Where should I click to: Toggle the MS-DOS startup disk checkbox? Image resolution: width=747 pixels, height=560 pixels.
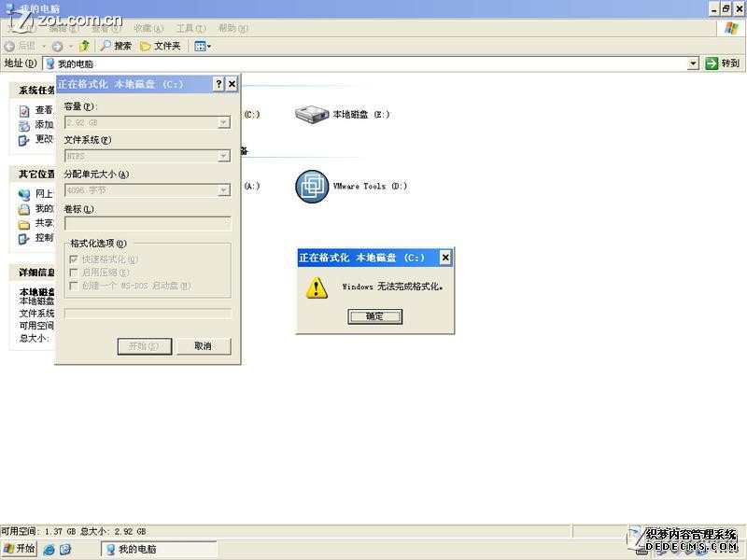pyautogui.click(x=74, y=286)
